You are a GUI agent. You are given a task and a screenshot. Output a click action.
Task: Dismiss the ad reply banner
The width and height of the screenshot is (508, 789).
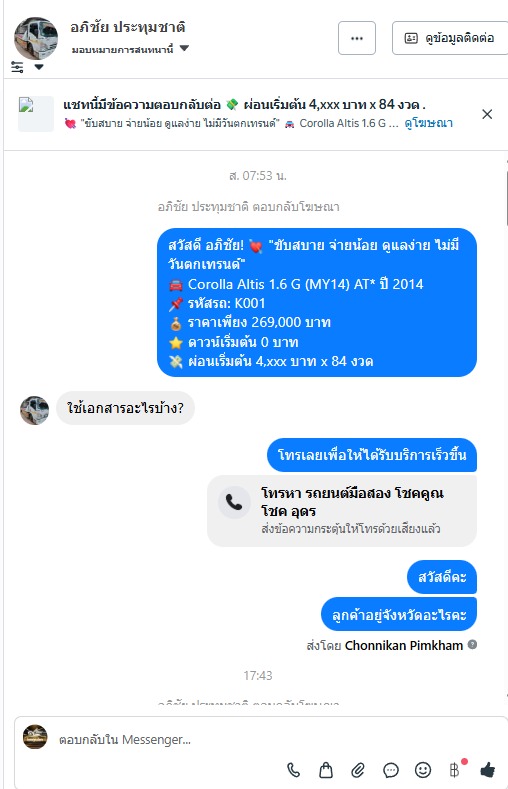[x=487, y=114]
